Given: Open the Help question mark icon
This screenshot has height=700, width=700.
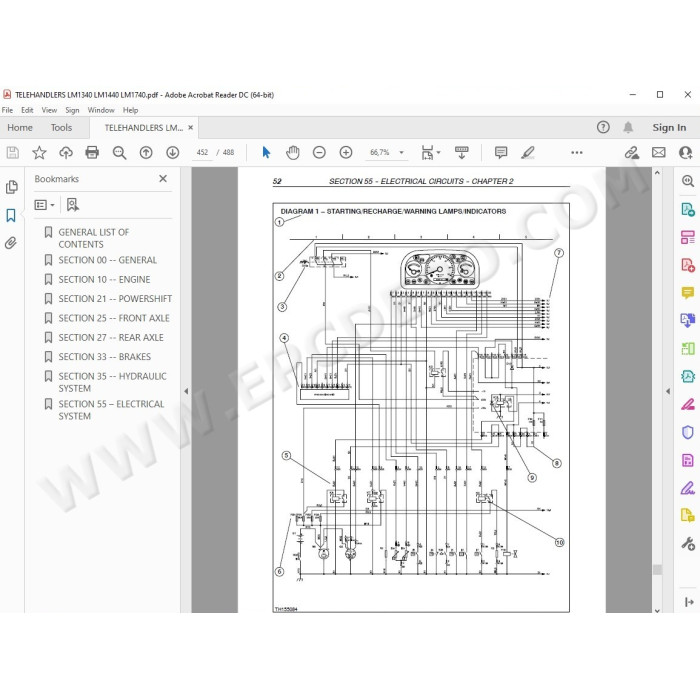Looking at the screenshot, I should (603, 128).
